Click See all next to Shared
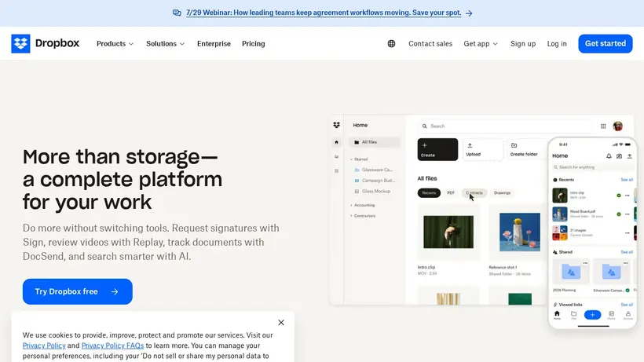 click(x=627, y=252)
